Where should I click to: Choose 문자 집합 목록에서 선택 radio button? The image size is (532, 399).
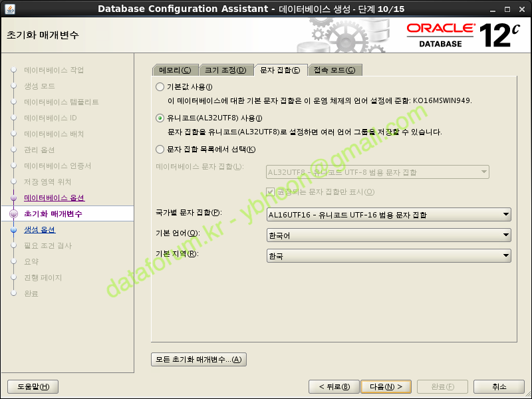point(160,150)
